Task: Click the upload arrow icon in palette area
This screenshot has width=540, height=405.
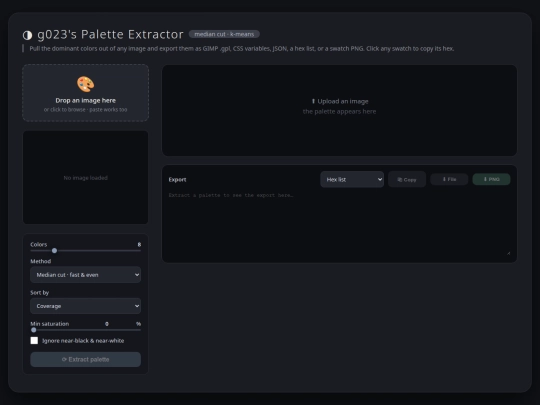Action: click(x=313, y=101)
